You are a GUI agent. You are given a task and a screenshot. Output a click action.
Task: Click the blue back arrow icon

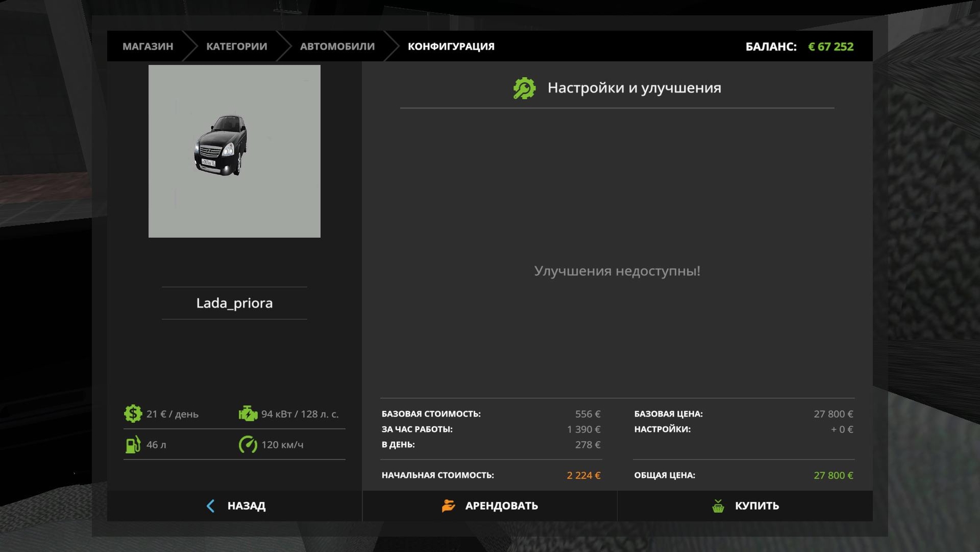pyautogui.click(x=211, y=506)
